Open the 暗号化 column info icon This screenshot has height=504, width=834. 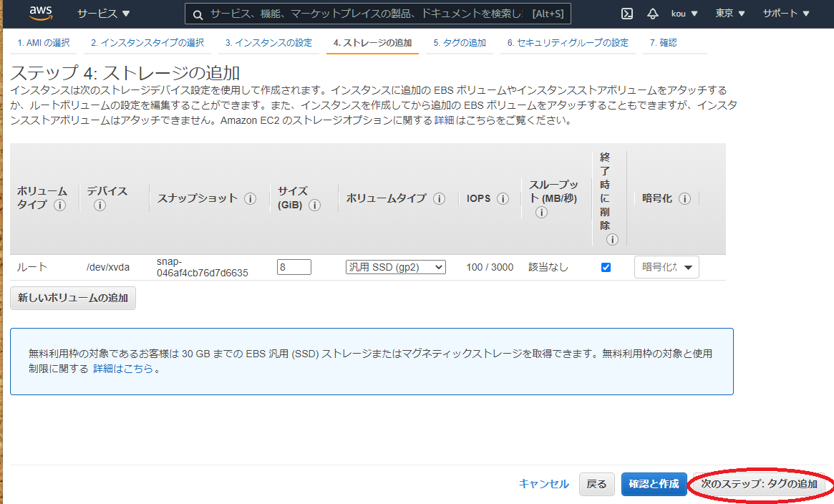pyautogui.click(x=685, y=199)
